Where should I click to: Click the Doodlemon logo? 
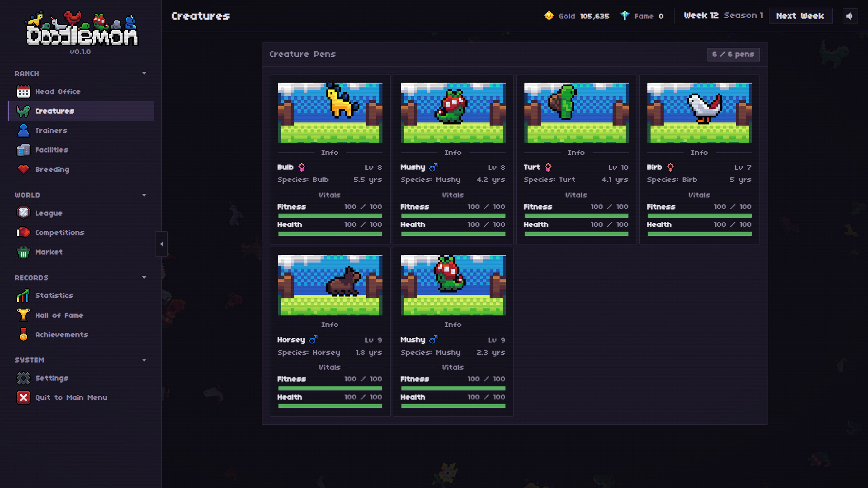81,28
